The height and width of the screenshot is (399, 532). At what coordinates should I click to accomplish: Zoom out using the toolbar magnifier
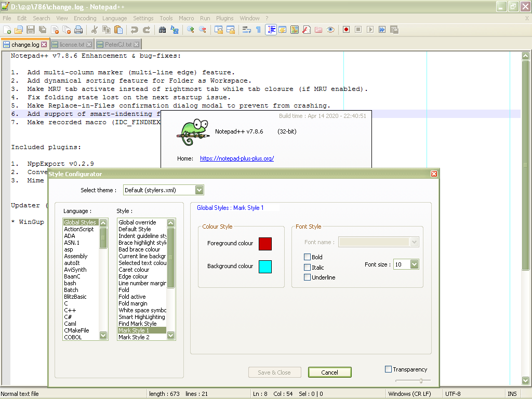(203, 30)
